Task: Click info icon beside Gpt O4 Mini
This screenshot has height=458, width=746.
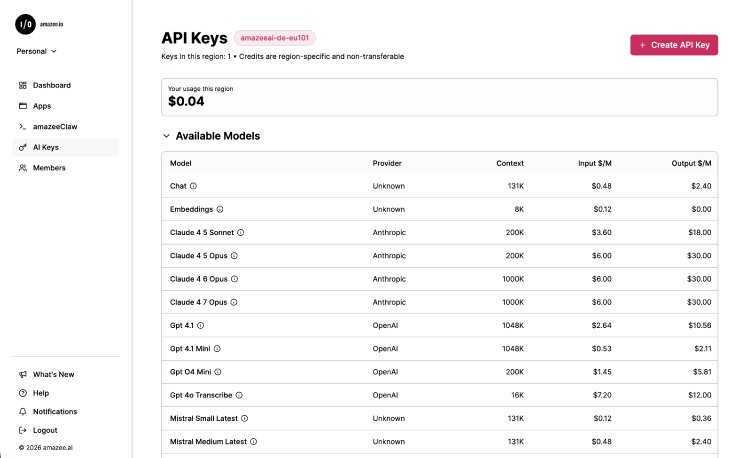Action: click(x=218, y=372)
